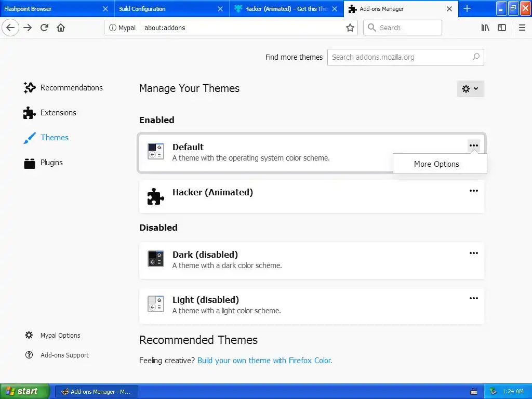The image size is (532, 399).
Task: Toggle the sidebar view icon
Action: [x=502, y=28]
